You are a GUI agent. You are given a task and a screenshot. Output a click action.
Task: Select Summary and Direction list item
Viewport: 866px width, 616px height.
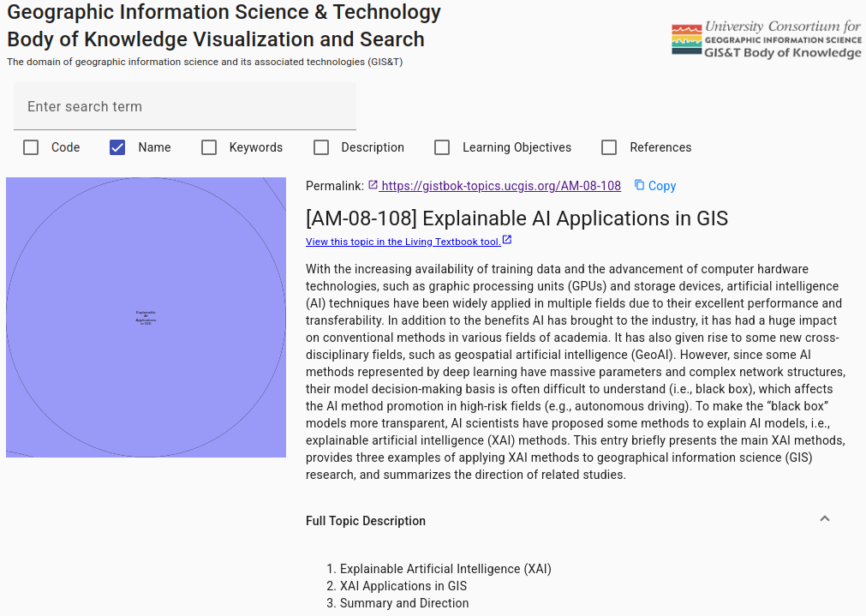404,603
